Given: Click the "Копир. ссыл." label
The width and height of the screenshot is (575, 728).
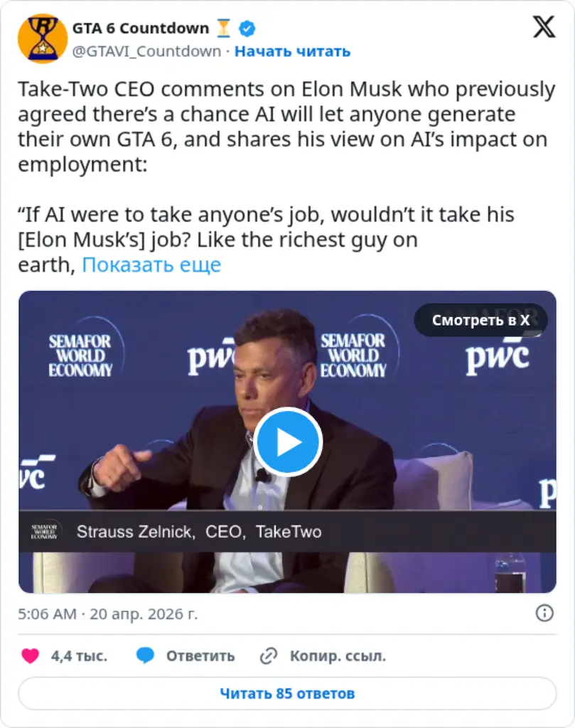Looking at the screenshot, I should click(338, 656).
